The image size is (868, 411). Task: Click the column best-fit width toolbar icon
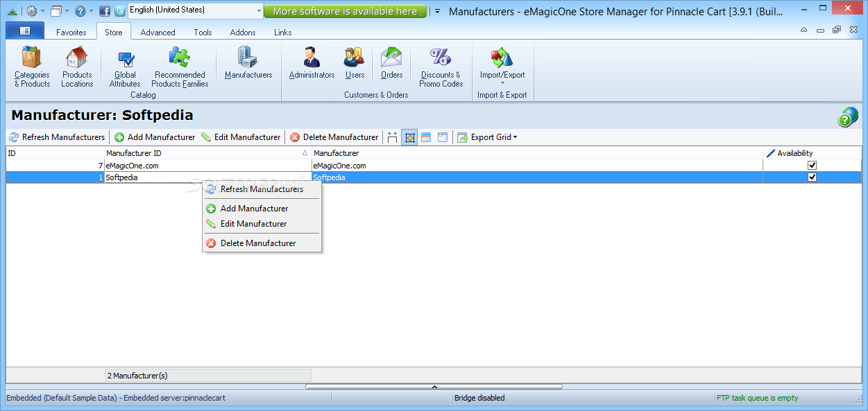coord(393,137)
